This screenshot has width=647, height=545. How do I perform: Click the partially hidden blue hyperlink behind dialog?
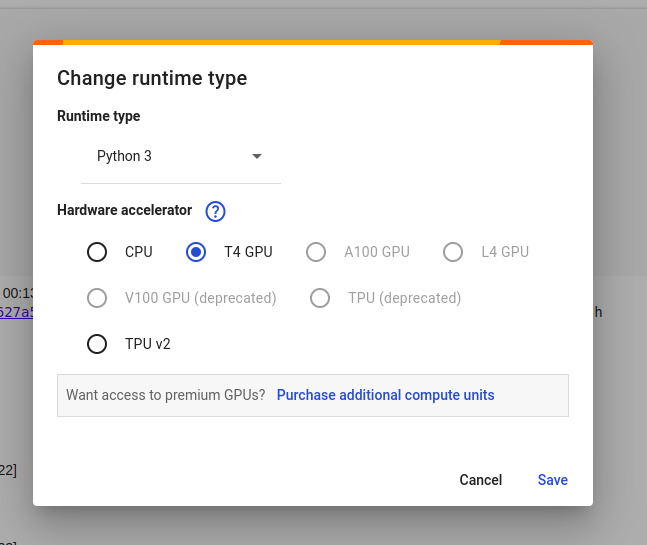[16, 312]
